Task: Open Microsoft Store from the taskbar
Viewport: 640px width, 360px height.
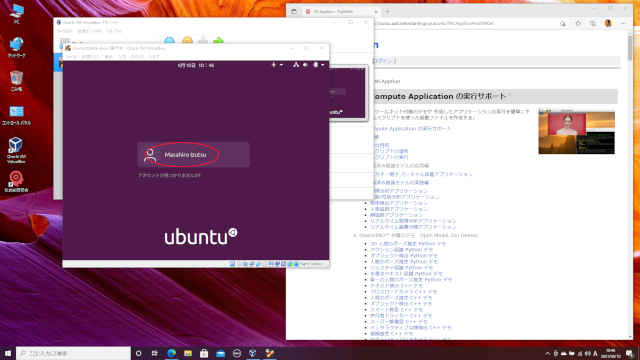Action: [x=204, y=353]
